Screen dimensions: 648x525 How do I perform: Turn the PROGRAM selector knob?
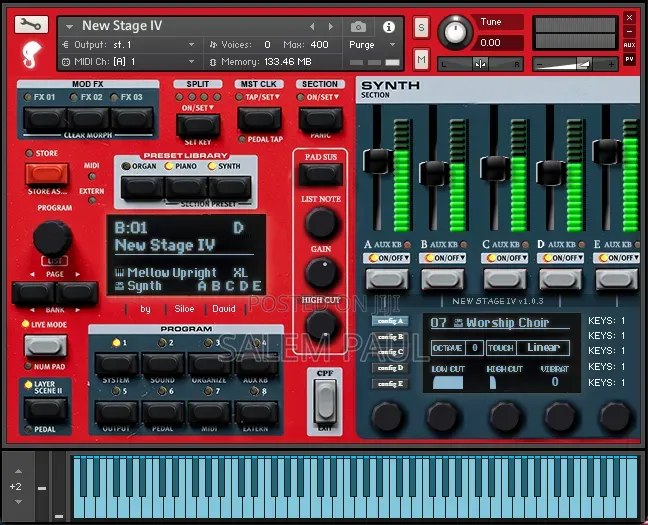point(52,238)
